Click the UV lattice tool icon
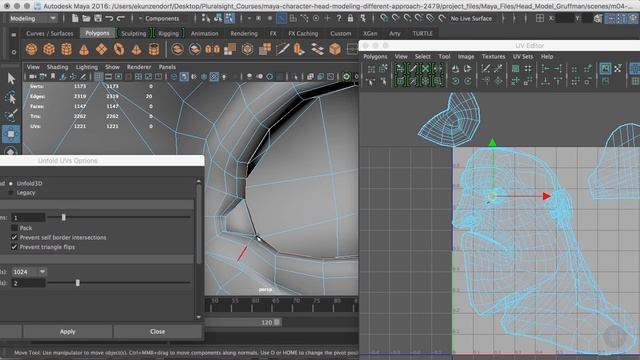 click(x=371, y=69)
